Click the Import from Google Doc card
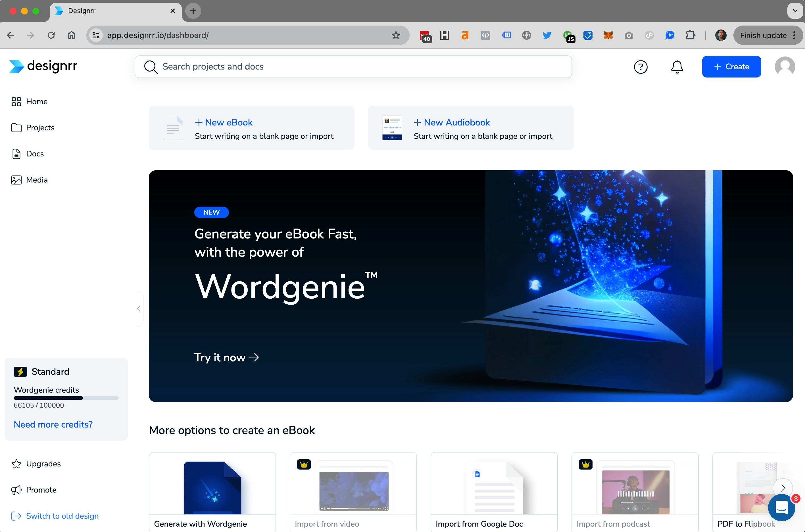 [x=494, y=489]
